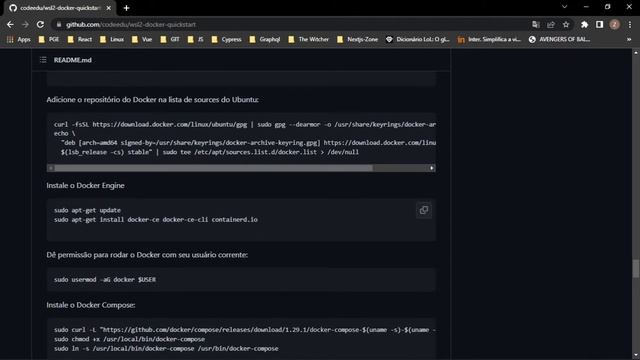The width and height of the screenshot is (640, 360).
Task: Close the wsl2-docker-quickstart tab
Action: (x=109, y=8)
